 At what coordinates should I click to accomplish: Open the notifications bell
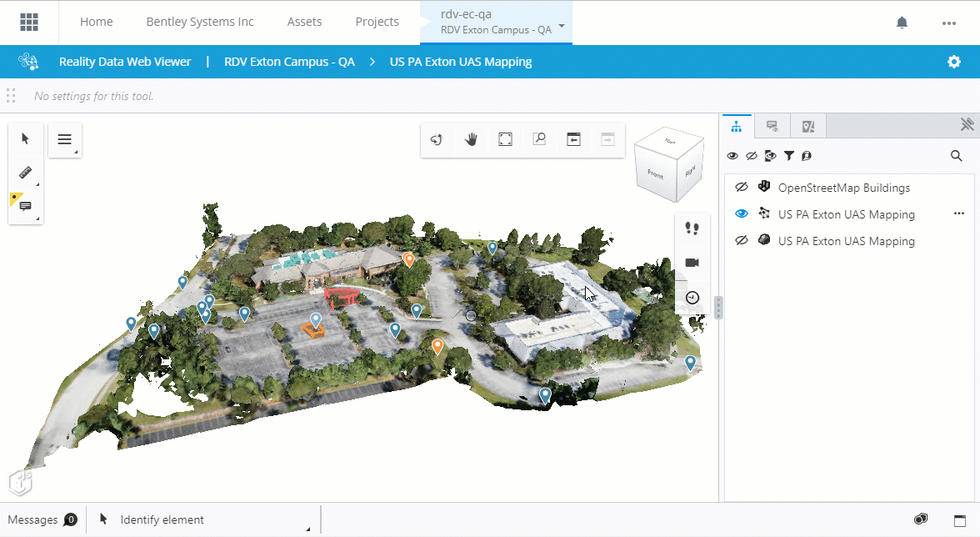click(902, 23)
